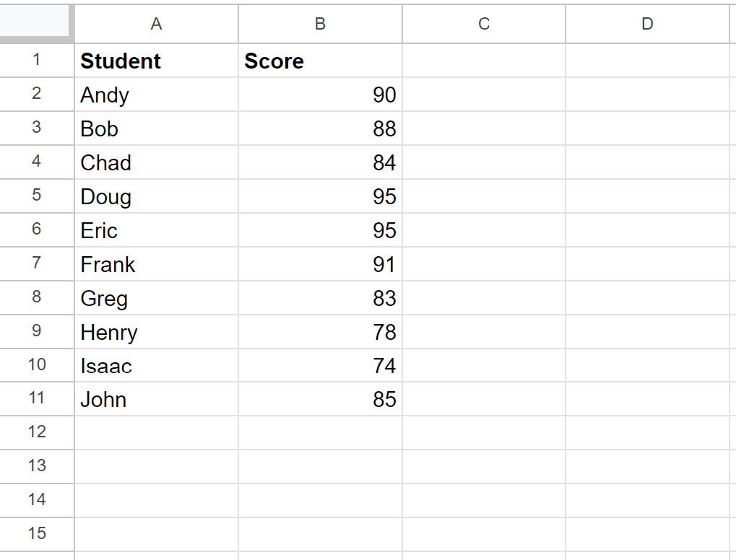The width and height of the screenshot is (736, 560).
Task: Select John's score of 85
Action: tap(319, 399)
